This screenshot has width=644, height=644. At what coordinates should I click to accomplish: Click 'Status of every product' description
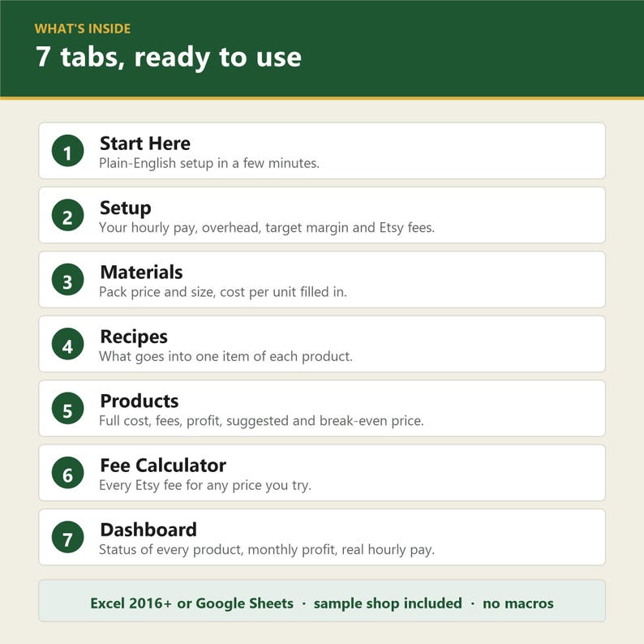pyautogui.click(x=267, y=550)
